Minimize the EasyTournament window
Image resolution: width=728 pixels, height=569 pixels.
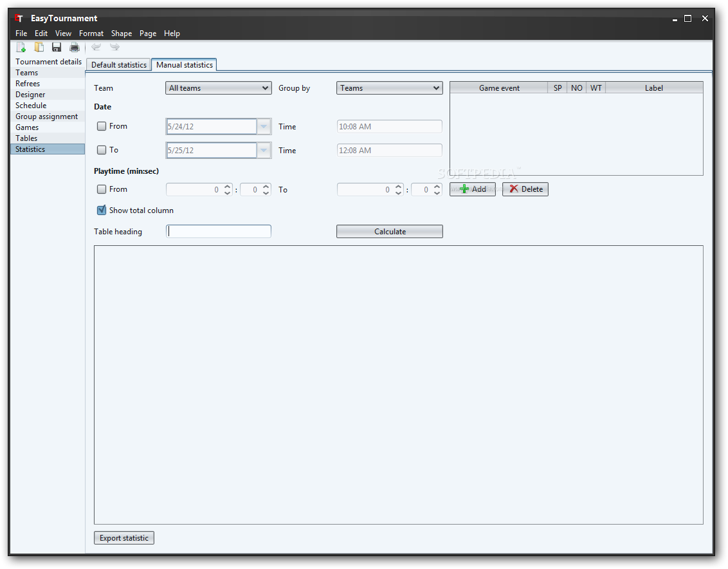[x=675, y=19]
